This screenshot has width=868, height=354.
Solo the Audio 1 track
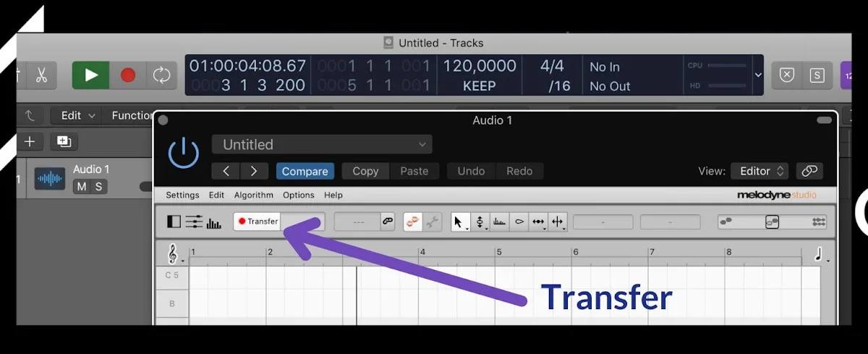pos(98,187)
